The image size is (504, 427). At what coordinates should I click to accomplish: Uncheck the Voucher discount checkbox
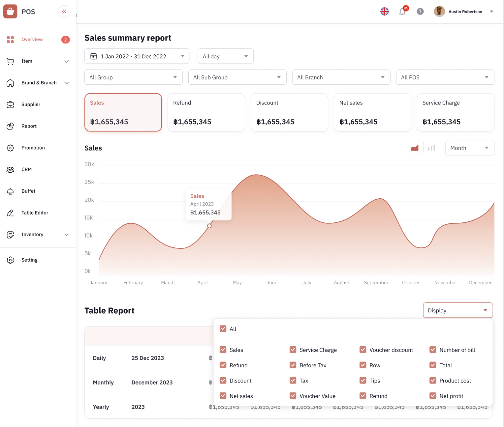363,350
